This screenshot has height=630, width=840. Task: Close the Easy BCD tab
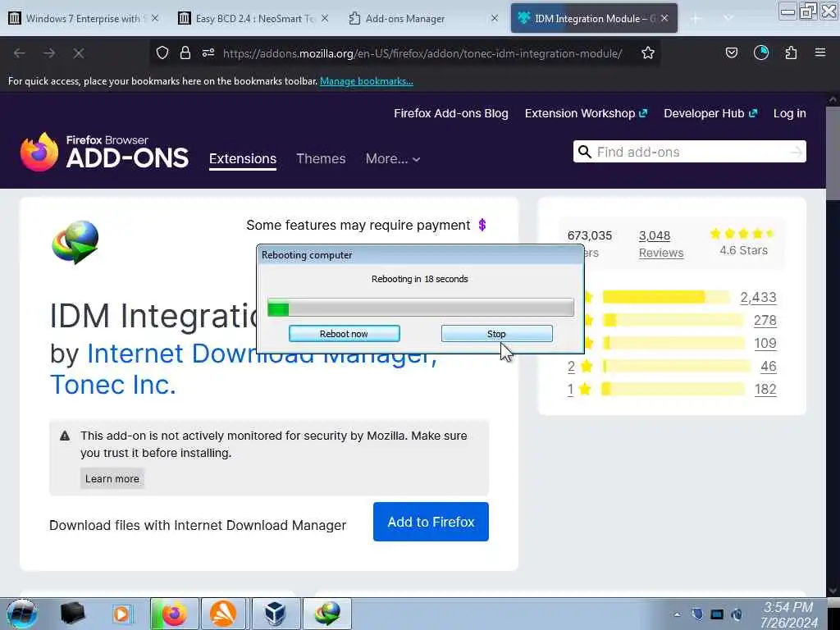pyautogui.click(x=325, y=18)
